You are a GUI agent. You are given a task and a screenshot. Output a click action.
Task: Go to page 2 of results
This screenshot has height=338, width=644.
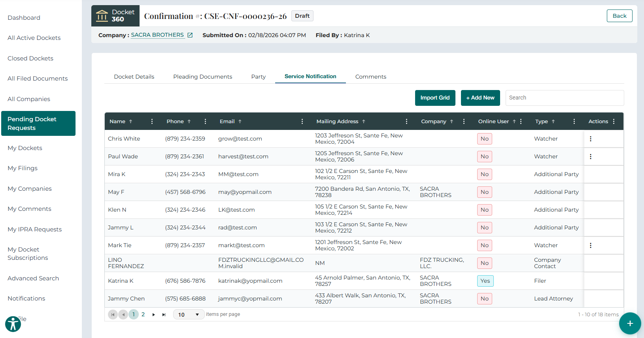(143, 315)
